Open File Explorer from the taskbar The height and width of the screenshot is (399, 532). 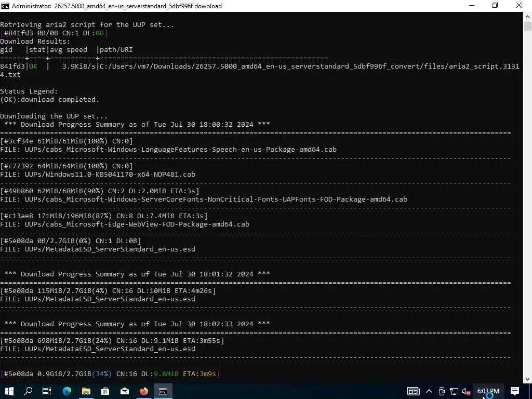click(86, 391)
